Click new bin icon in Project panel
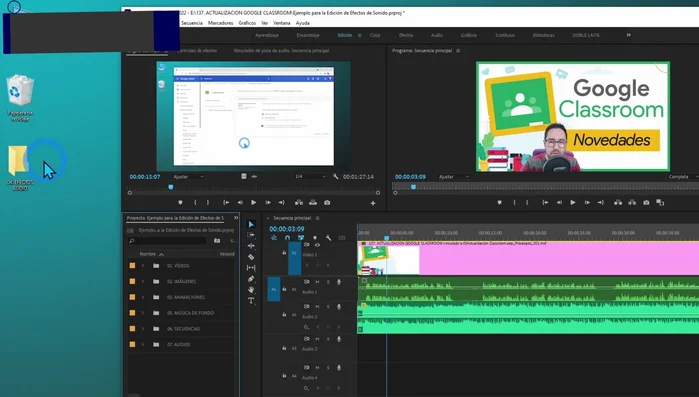 tap(217, 241)
